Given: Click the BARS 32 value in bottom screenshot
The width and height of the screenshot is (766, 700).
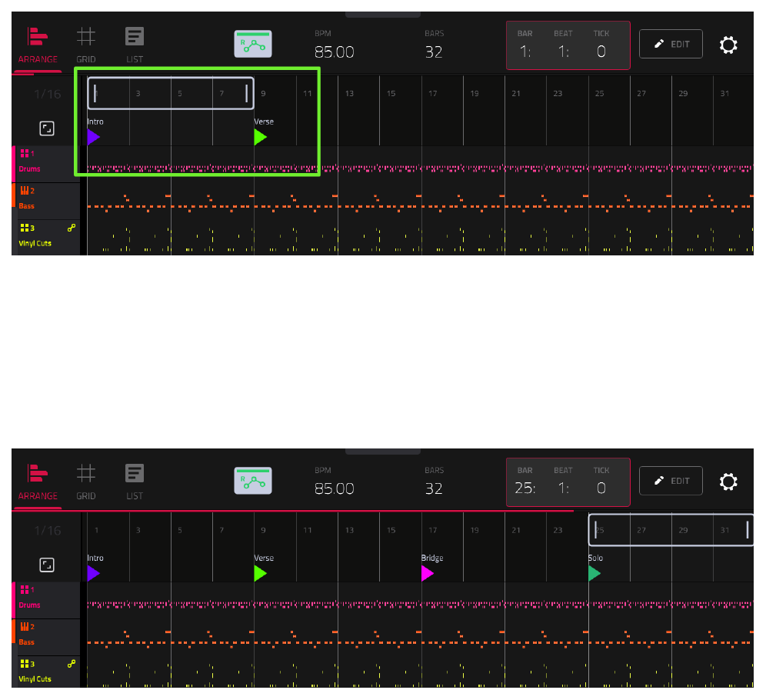Looking at the screenshot, I should [x=434, y=488].
